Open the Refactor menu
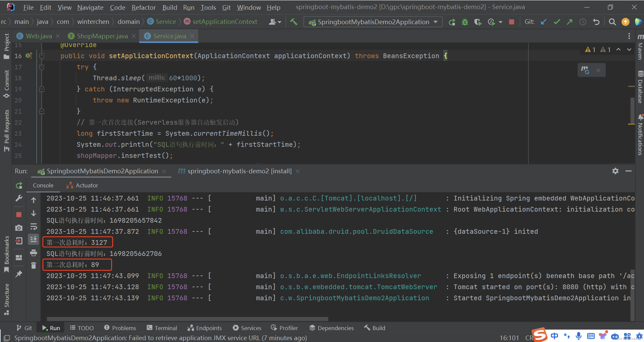 144,7
